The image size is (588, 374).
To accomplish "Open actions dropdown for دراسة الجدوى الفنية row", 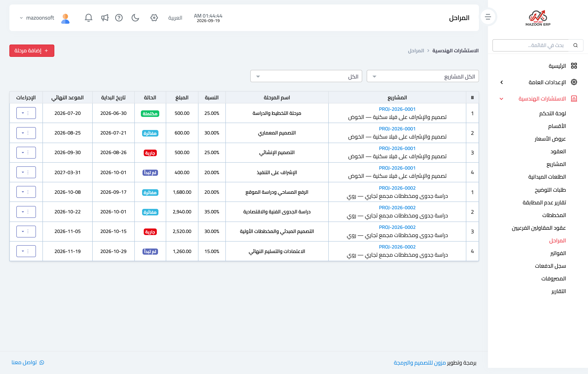I will tap(26, 212).
